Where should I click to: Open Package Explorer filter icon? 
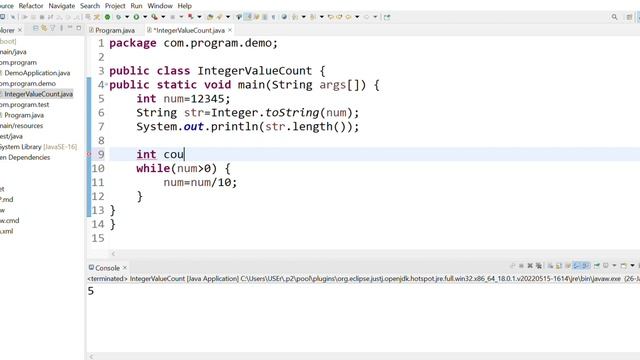(x=53, y=28)
